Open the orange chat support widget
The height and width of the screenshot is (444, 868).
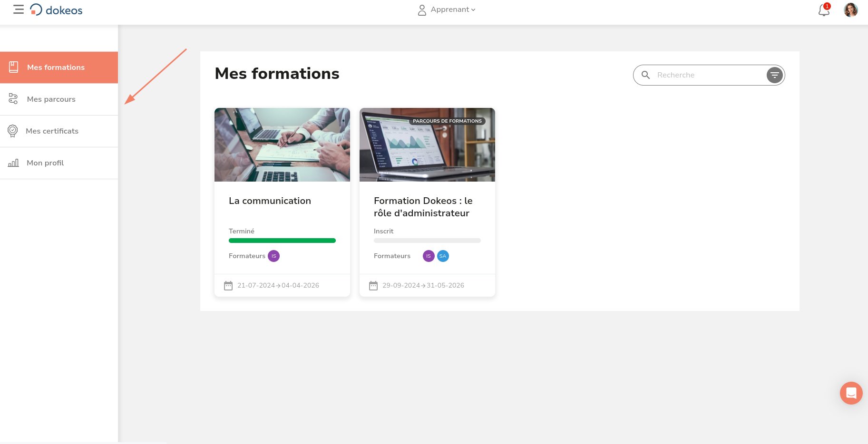click(851, 393)
